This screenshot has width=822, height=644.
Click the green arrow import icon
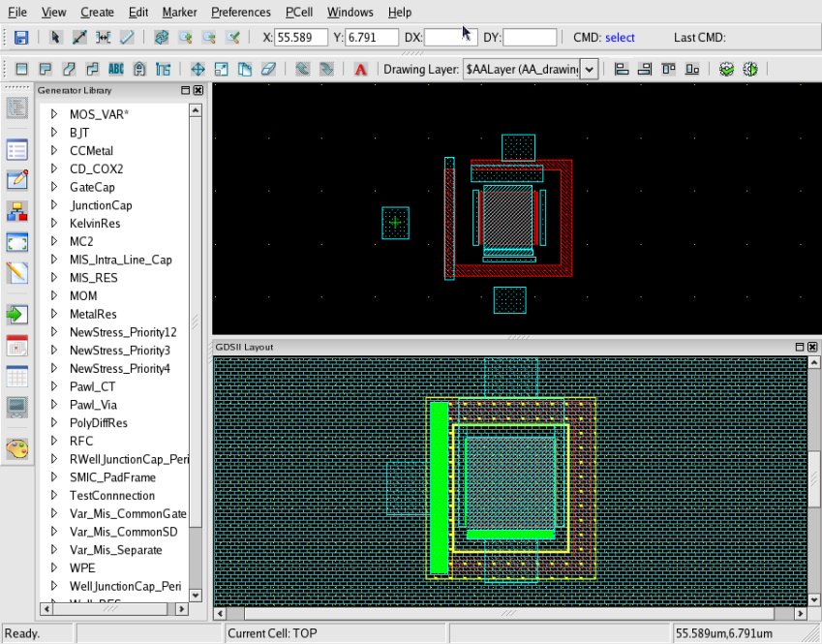click(17, 314)
